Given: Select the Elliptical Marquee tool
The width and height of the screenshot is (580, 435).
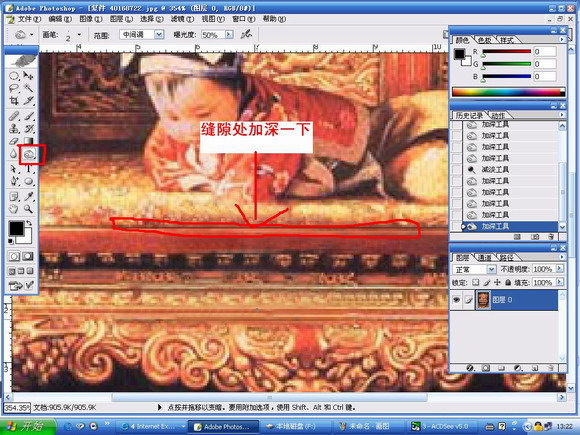Looking at the screenshot, I should [x=14, y=76].
